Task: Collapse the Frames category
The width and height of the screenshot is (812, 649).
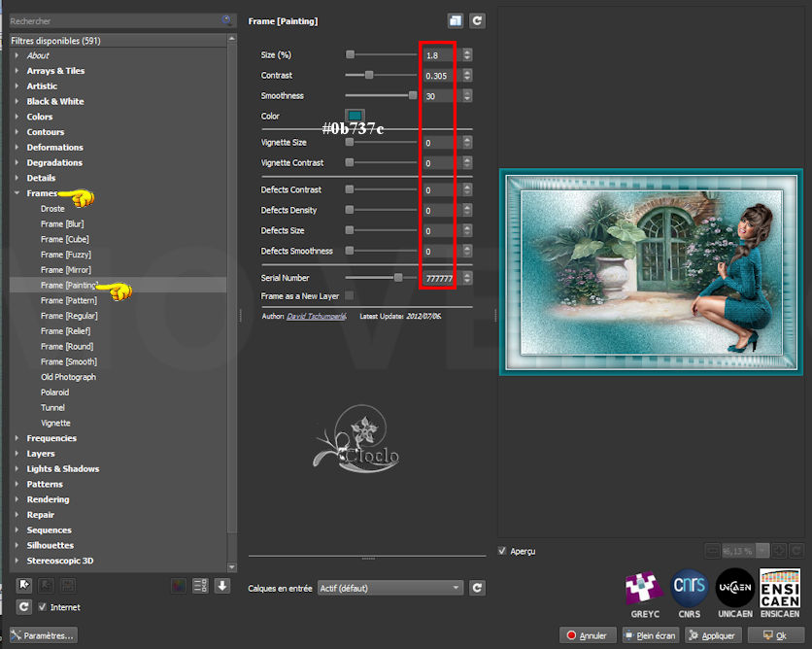Action: point(17,193)
